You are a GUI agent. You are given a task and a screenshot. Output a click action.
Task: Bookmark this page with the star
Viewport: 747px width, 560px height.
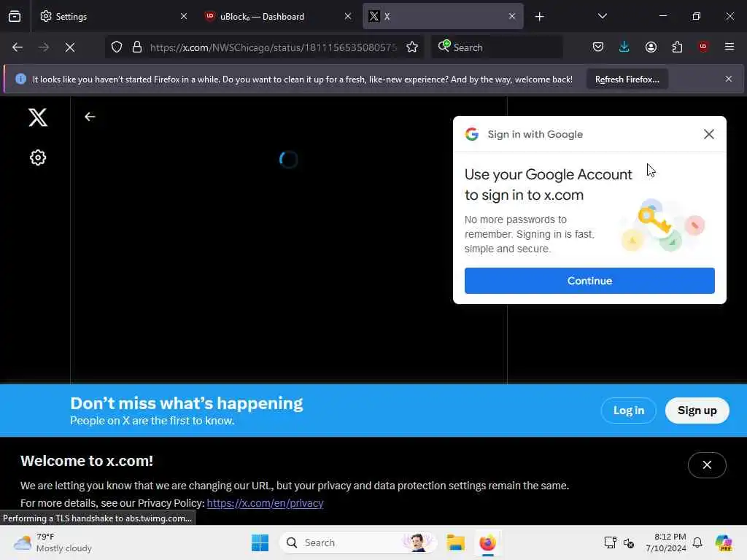(x=412, y=47)
